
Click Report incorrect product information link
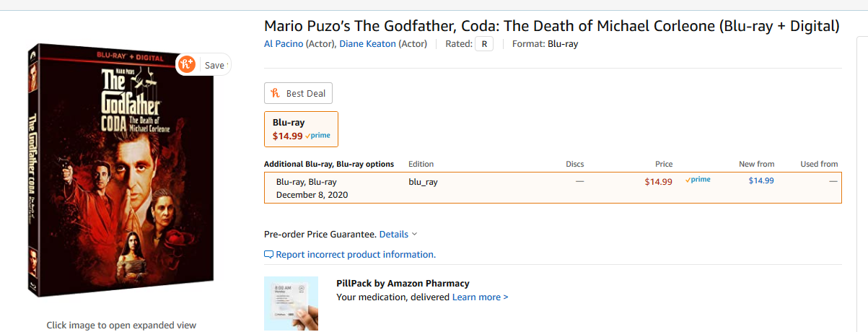[355, 255]
